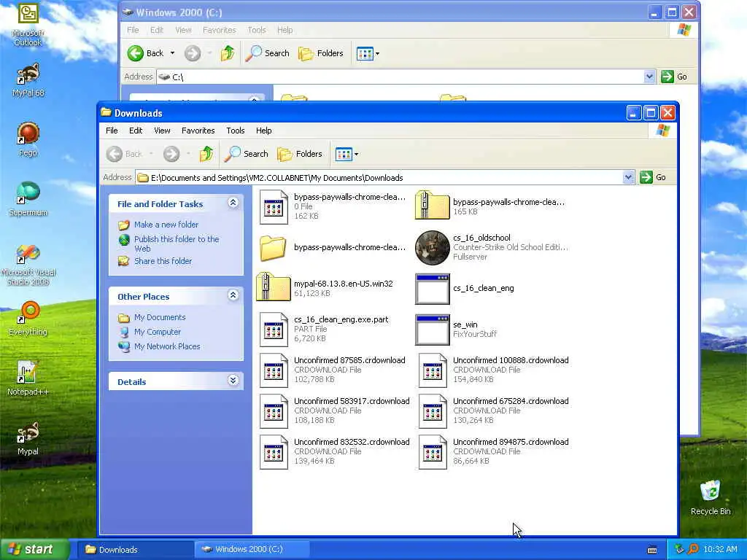Click Up icon in Windows 2000 (C:) window
Image resolution: width=747 pixels, height=560 pixels.
[x=228, y=53]
